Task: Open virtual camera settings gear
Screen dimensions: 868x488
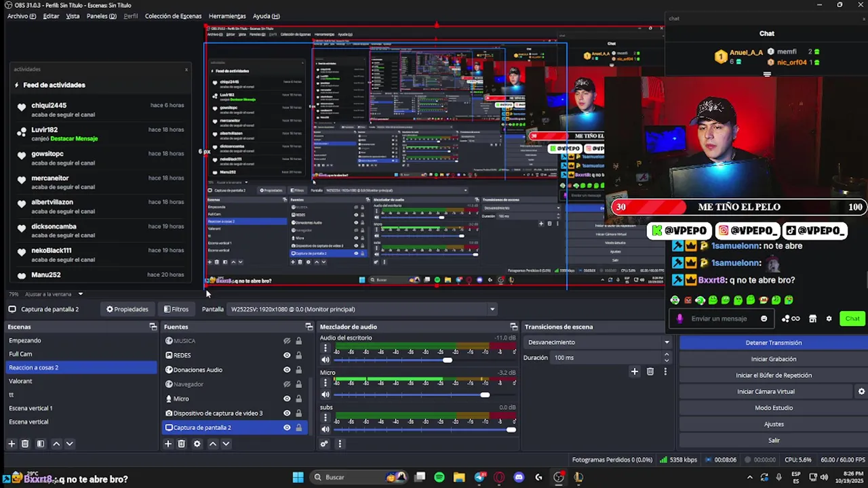Action: (861, 391)
